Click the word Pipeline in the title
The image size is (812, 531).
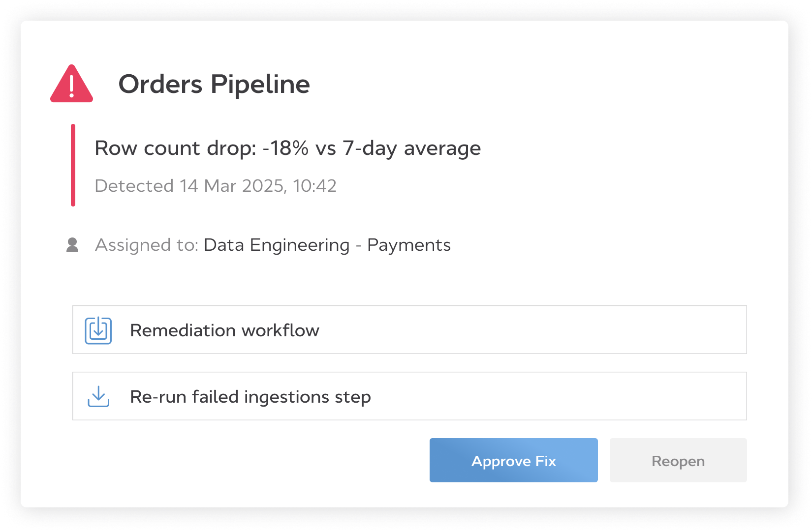(x=260, y=84)
